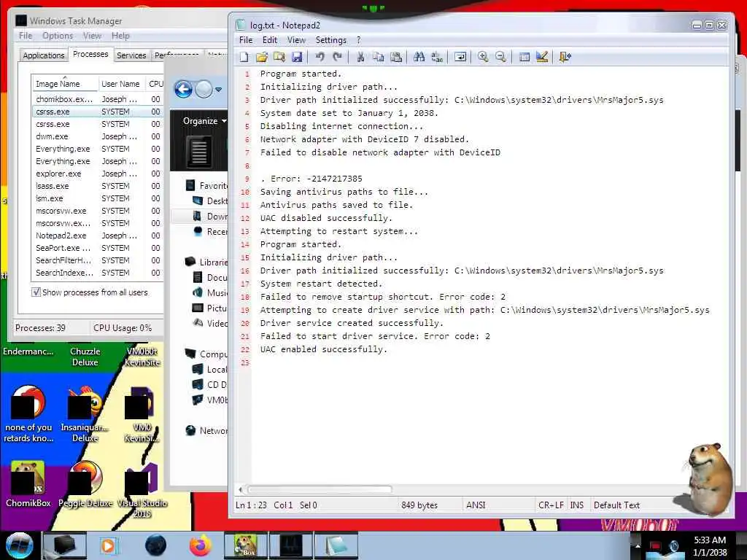
Task: Toggle Show processes from all users checkbox
Action: coord(36,292)
